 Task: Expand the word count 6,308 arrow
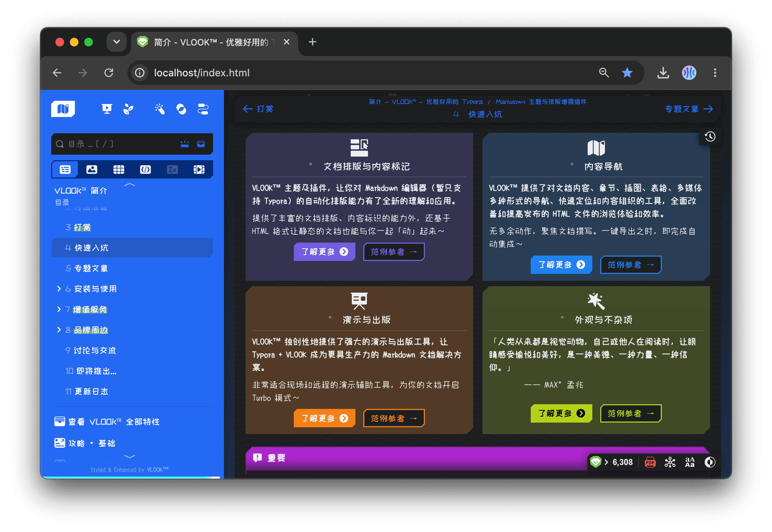(x=607, y=462)
